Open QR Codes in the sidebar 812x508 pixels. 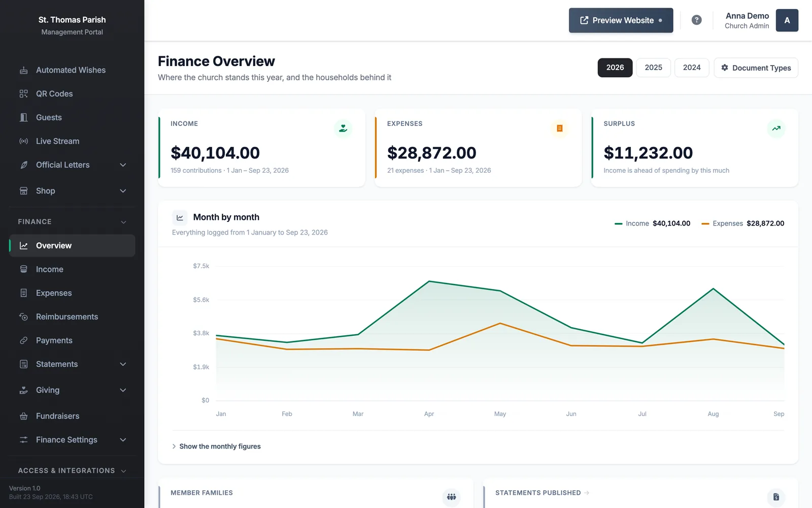(72, 94)
